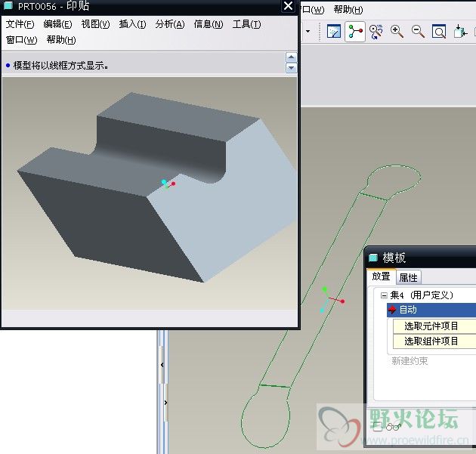Close the PRT0056 window

click(288, 6)
